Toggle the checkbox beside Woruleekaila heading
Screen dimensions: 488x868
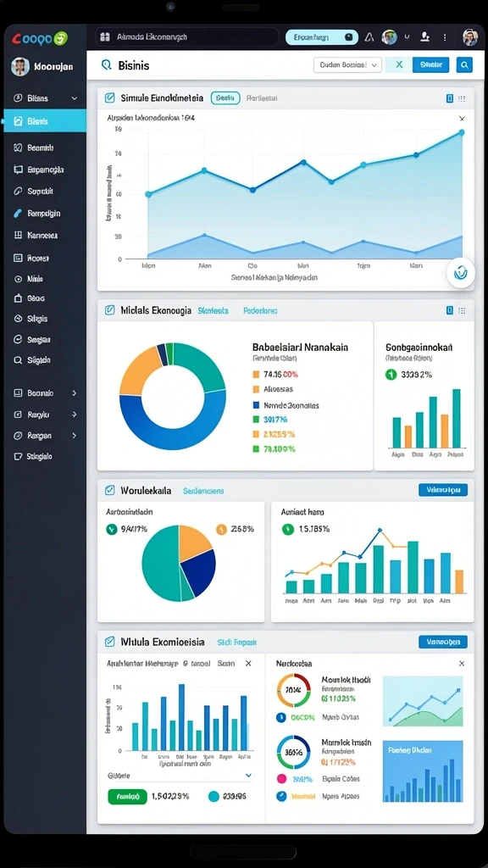coord(109,490)
